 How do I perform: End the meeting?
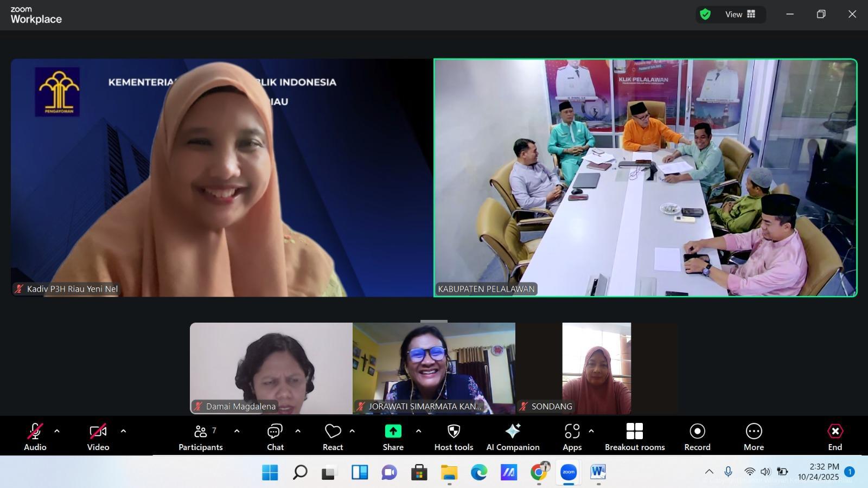click(835, 436)
